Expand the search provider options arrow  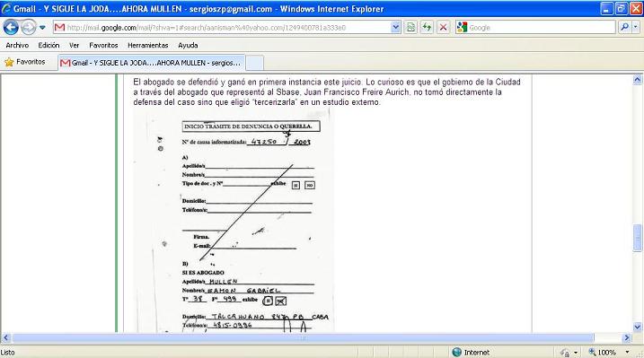636,28
